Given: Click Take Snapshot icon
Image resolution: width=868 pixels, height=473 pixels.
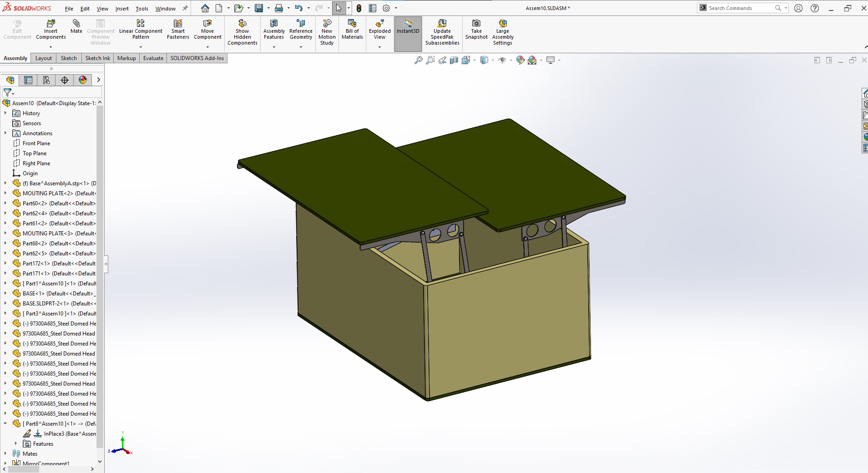Looking at the screenshot, I should [476, 24].
